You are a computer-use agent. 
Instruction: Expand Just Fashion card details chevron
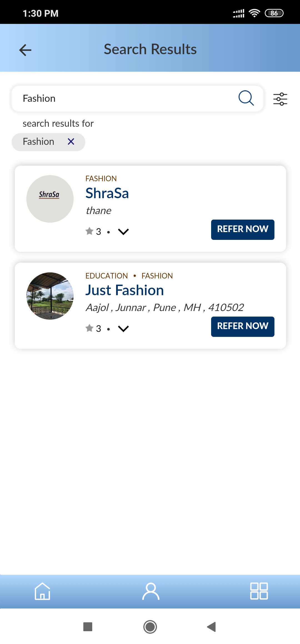123,329
